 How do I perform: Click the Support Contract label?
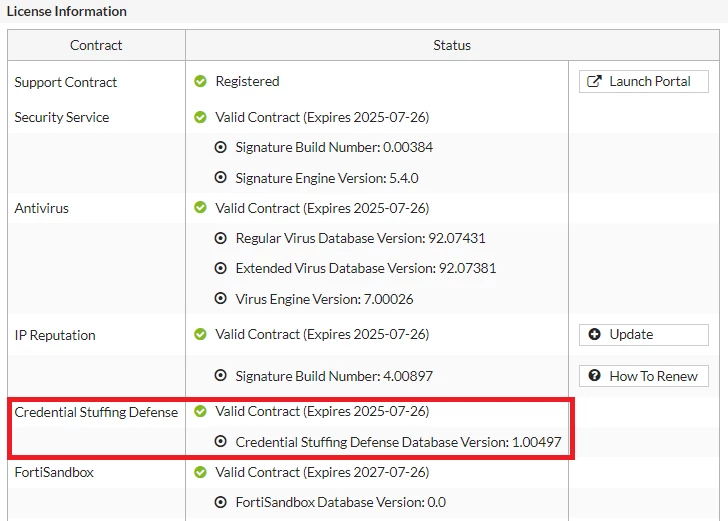pos(65,82)
